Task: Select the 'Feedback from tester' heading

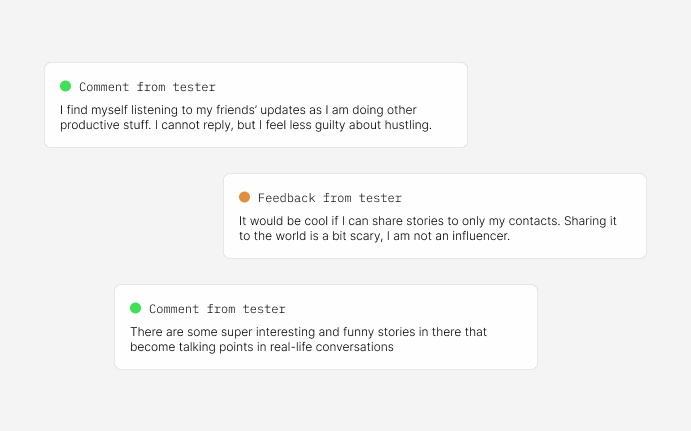Action: [330, 198]
